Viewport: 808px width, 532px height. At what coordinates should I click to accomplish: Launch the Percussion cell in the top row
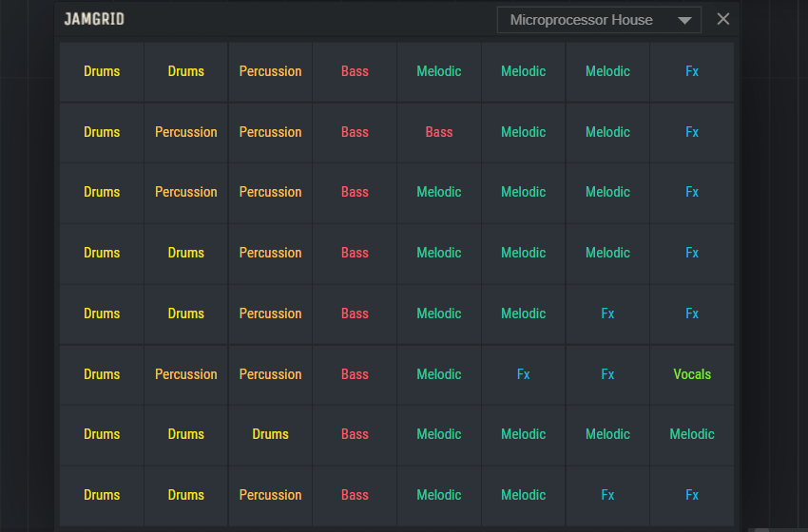click(x=270, y=71)
